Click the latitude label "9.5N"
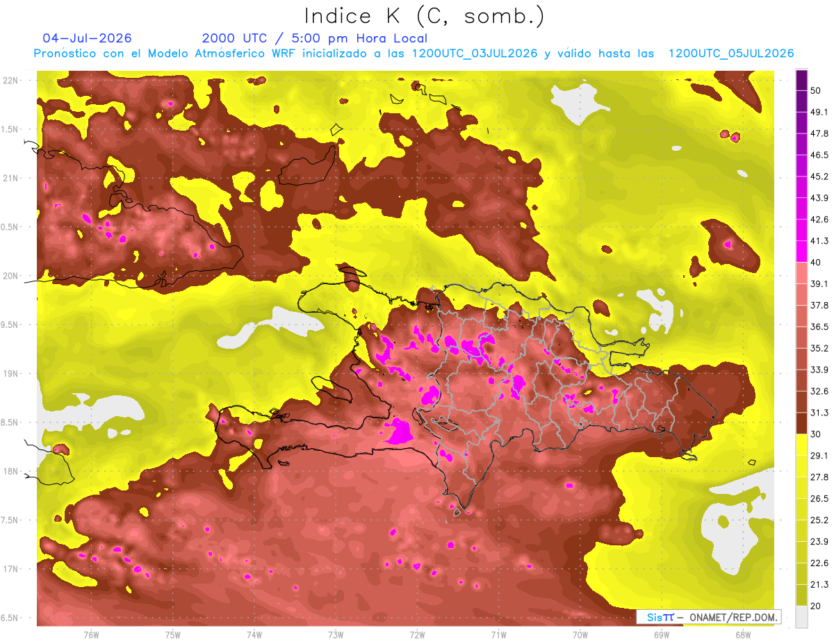 [x=10, y=324]
